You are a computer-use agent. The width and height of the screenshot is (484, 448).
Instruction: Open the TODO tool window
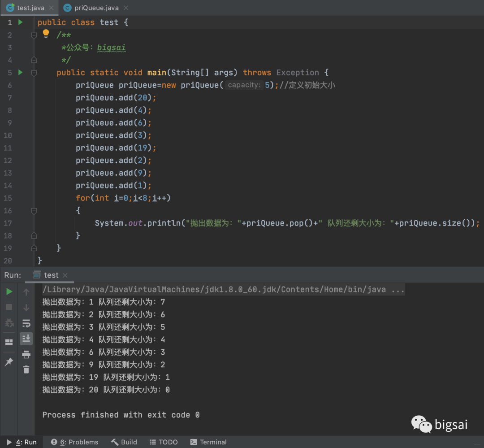tap(164, 442)
